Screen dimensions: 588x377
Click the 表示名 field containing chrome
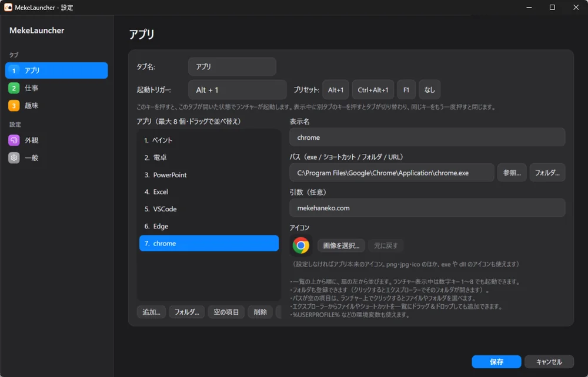point(427,137)
